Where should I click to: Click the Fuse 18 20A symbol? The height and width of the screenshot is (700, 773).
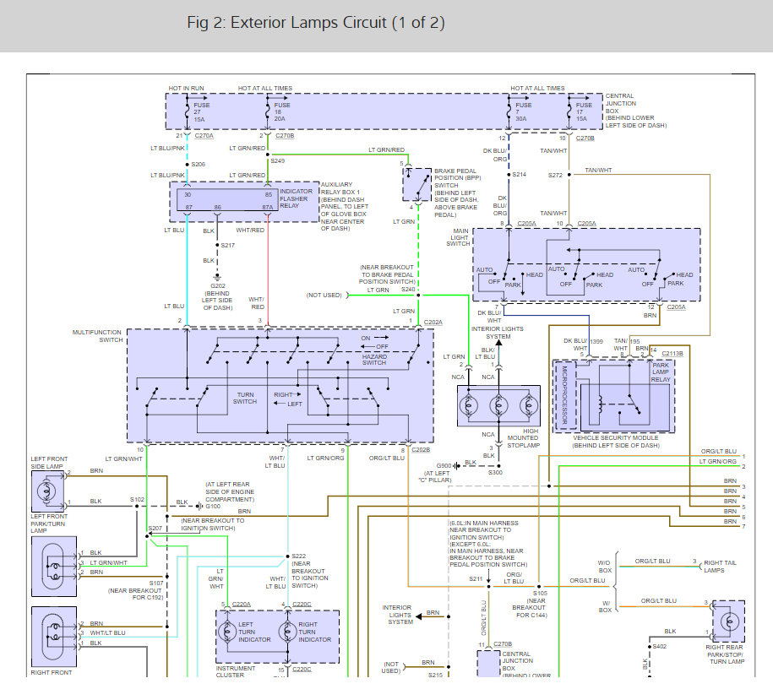pos(268,111)
